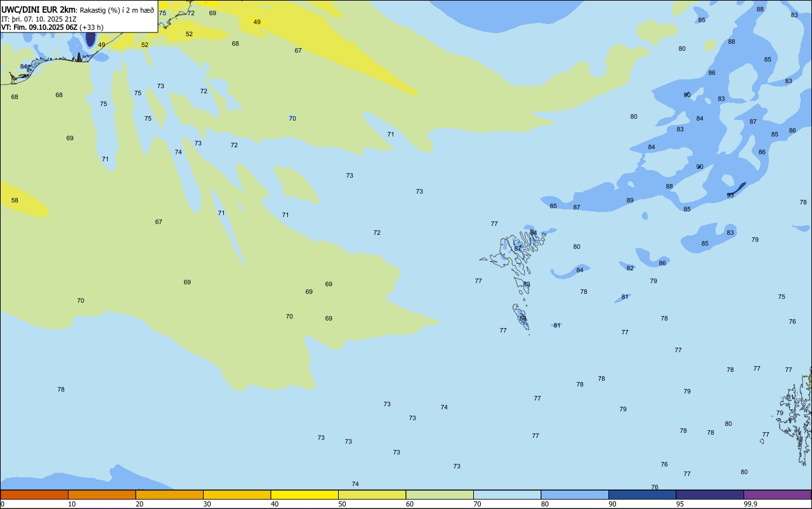Select the 90–95 dark blue legend swatch

[642, 494]
